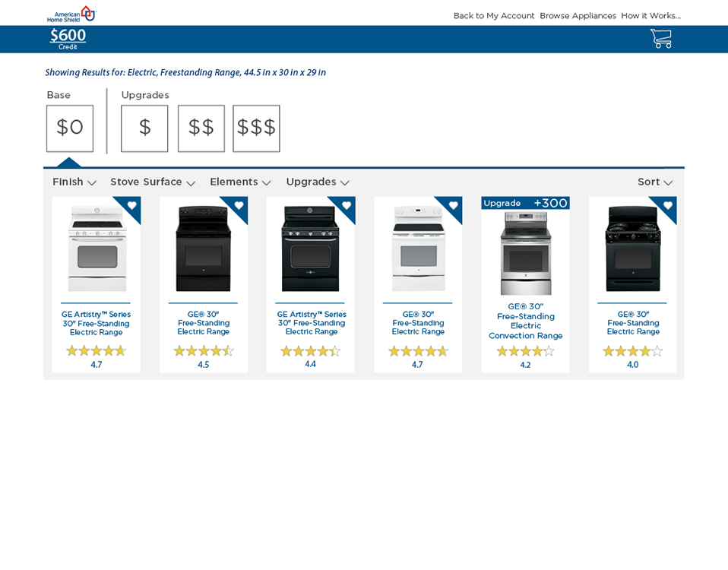The image size is (728, 570).
Task: Expand the Finish filter dropdown
Action: coord(74,182)
